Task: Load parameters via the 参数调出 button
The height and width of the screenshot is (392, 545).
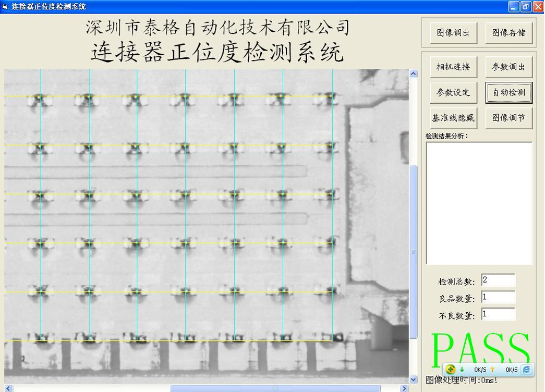Action: tap(508, 67)
